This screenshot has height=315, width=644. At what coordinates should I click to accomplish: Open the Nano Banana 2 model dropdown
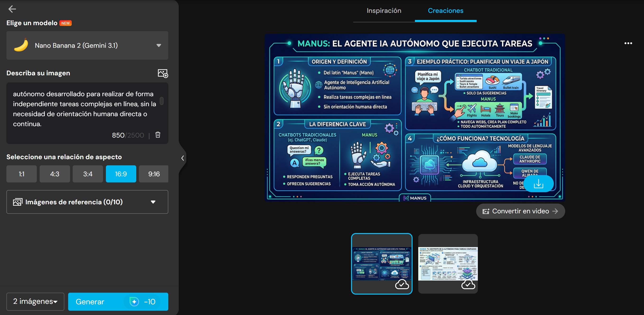pos(87,46)
